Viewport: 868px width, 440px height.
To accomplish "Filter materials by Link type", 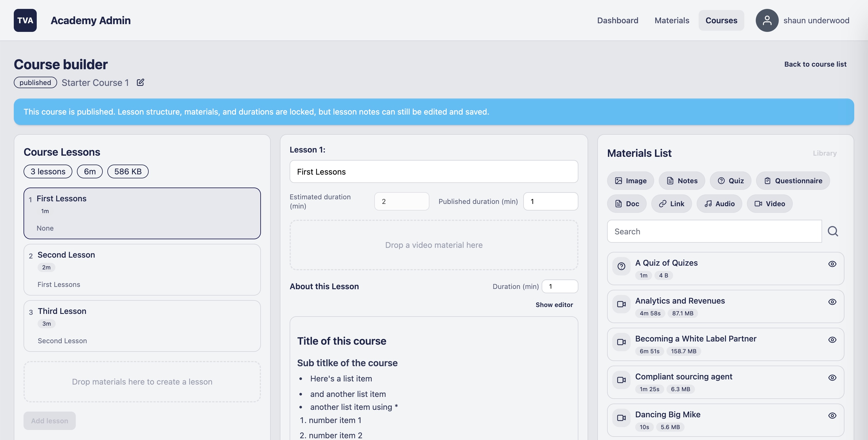I will tap(672, 204).
